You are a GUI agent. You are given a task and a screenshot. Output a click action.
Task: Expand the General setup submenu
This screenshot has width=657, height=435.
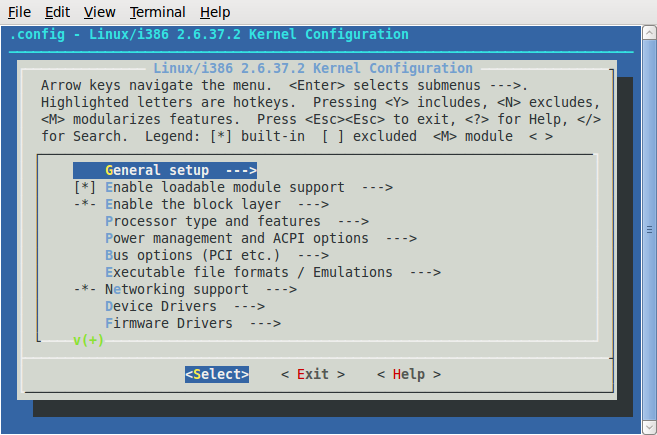[x=165, y=171]
